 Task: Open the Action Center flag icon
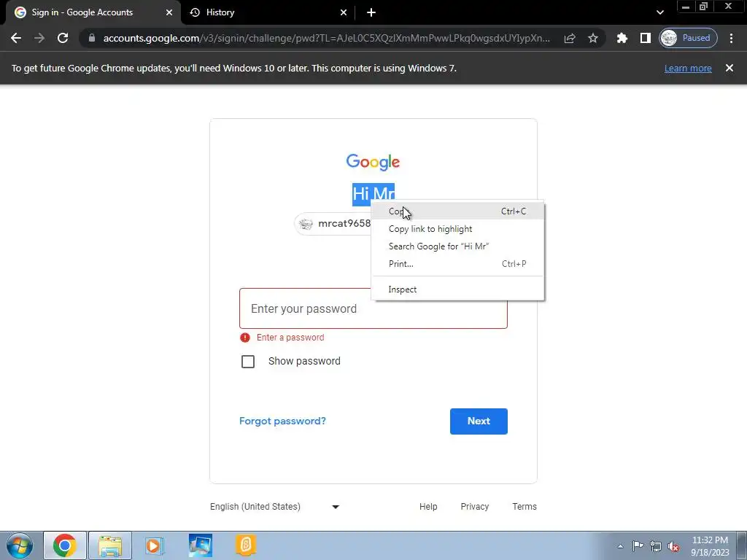(x=638, y=545)
